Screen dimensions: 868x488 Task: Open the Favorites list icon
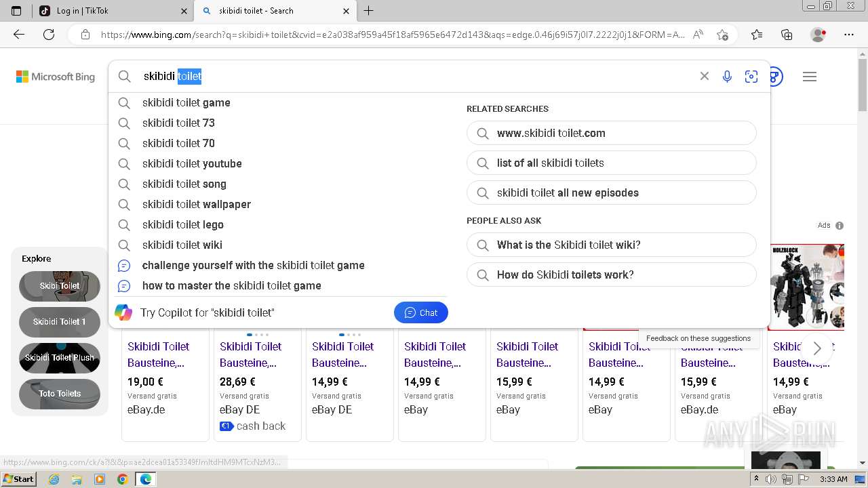tap(757, 35)
